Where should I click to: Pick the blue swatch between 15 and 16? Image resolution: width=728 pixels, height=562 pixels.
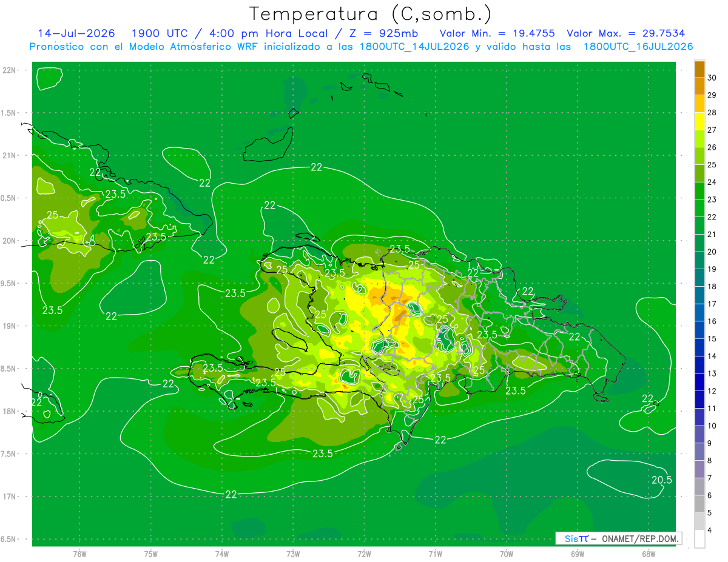point(699,330)
